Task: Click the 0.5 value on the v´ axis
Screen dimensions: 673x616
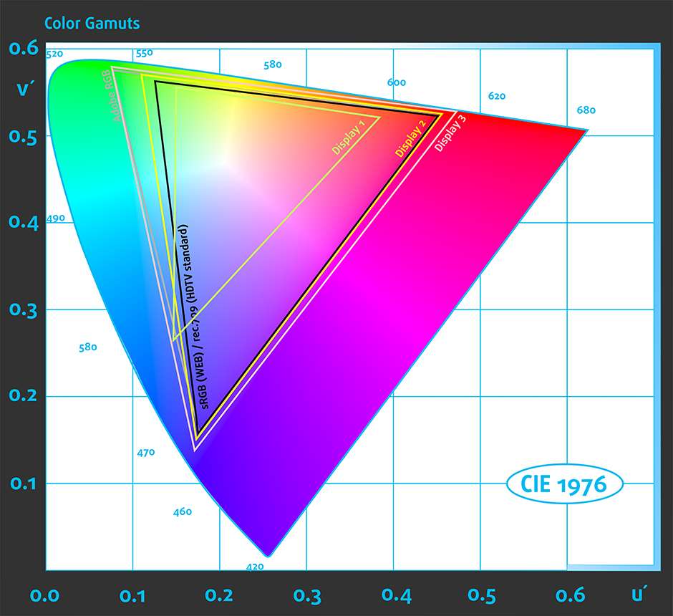Action: [23, 138]
